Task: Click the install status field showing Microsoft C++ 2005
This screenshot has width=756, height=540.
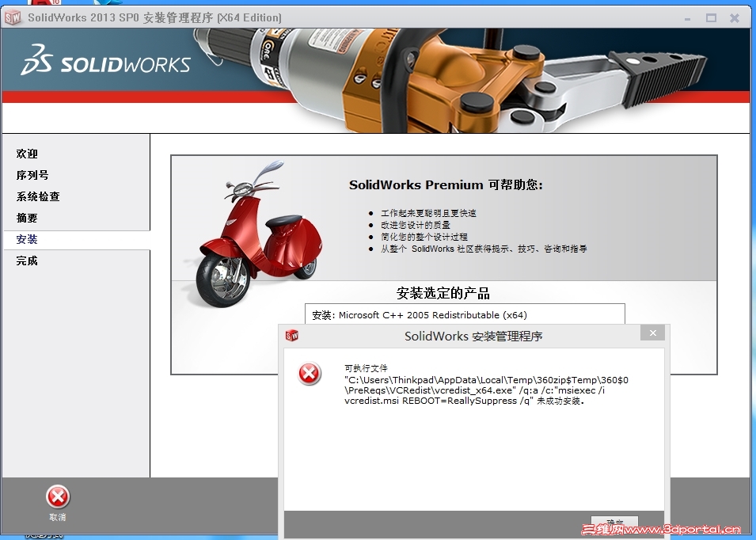Action: point(465,315)
